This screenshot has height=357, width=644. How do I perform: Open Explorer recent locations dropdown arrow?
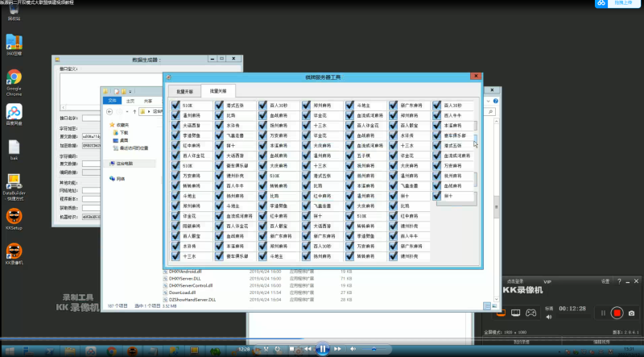click(x=127, y=111)
